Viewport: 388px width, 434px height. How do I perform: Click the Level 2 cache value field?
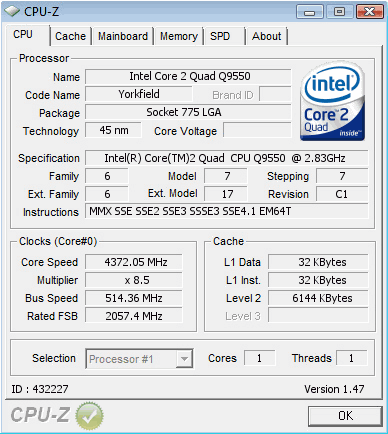coord(318,298)
